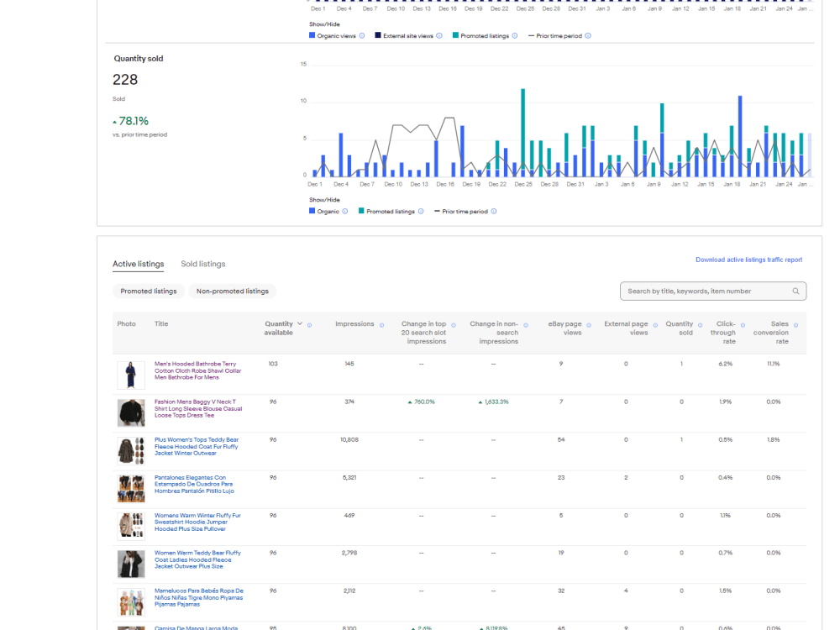Open Men's Hooded Bathrobe Terry listing

point(197,370)
